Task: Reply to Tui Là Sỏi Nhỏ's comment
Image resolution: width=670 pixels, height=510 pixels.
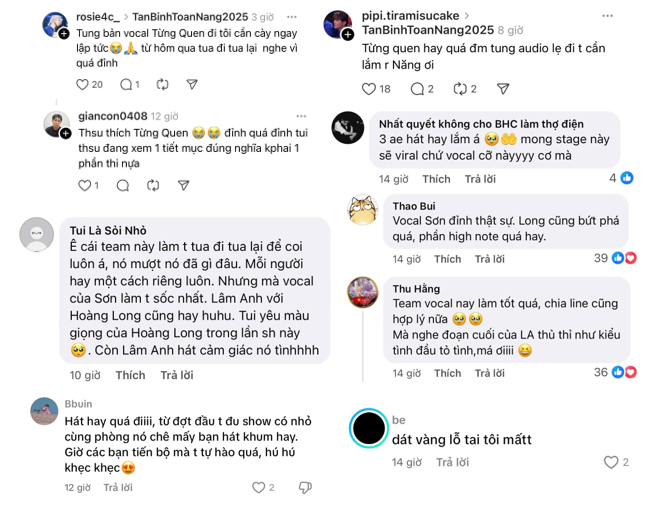Action: 177,375
